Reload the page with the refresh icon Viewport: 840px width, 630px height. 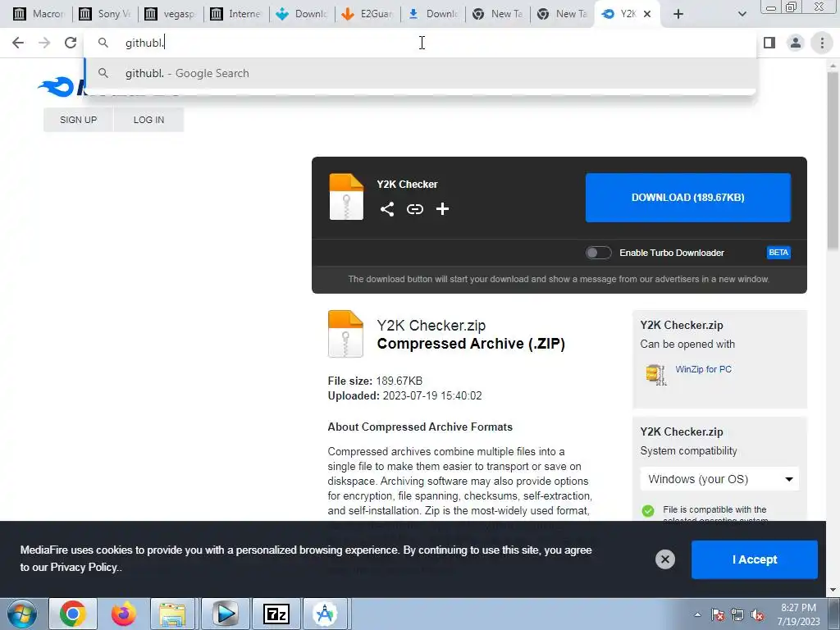(x=71, y=43)
